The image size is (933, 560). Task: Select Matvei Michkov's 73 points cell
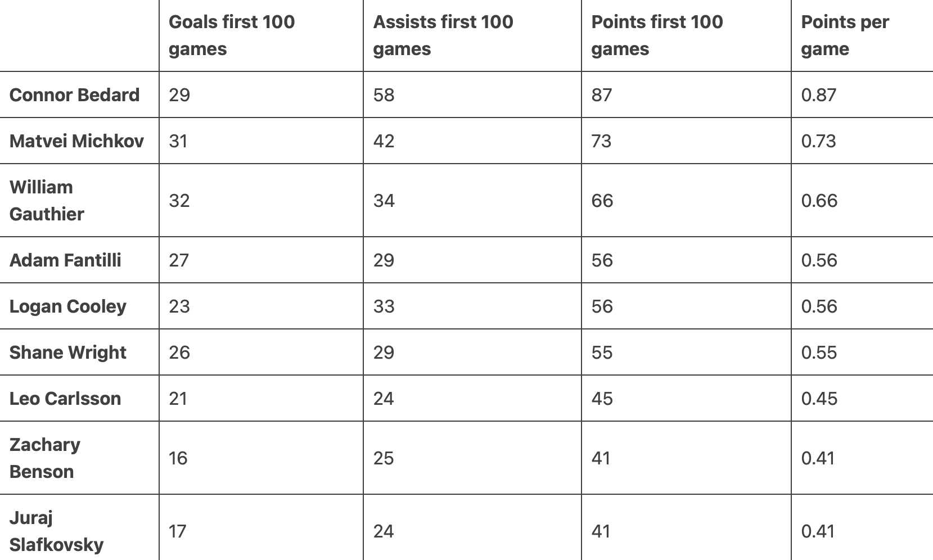point(601,141)
